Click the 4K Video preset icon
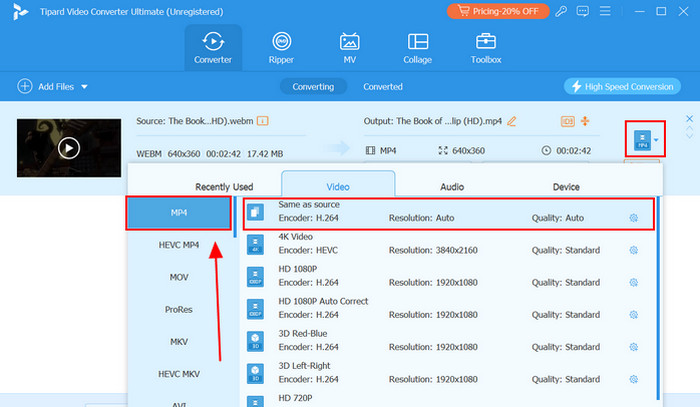700x407 pixels. (255, 244)
